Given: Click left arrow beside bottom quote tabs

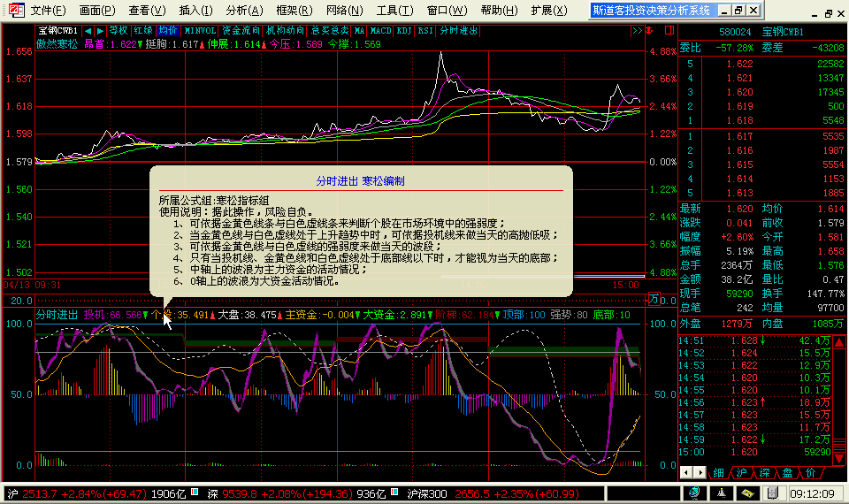Looking at the screenshot, I should (x=686, y=472).
